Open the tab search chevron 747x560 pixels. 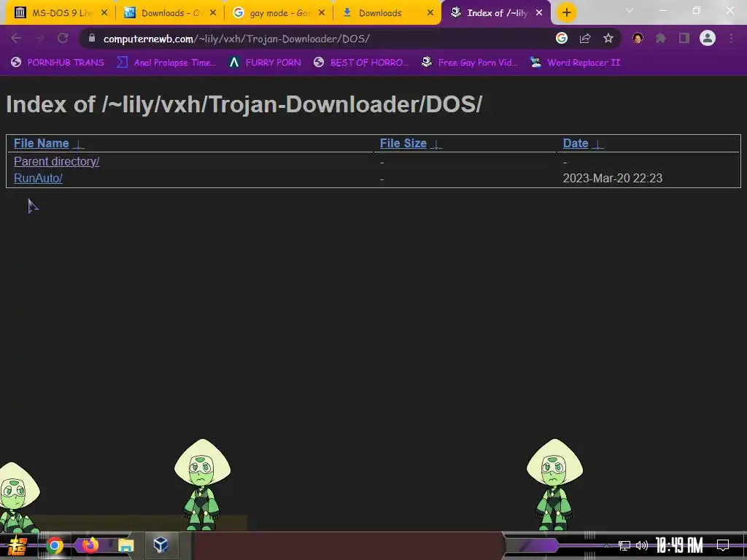[630, 10]
